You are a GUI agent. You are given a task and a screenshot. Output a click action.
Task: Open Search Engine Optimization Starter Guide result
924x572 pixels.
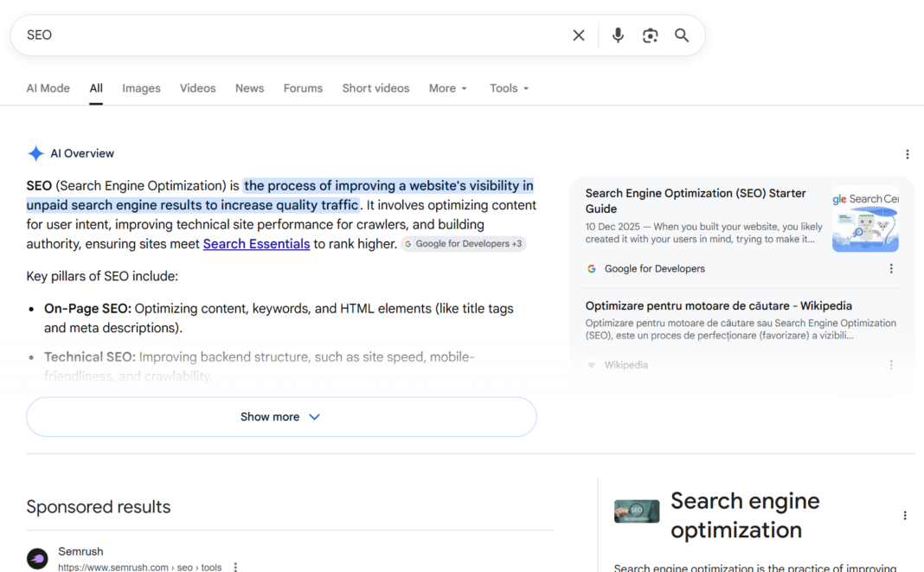696,201
